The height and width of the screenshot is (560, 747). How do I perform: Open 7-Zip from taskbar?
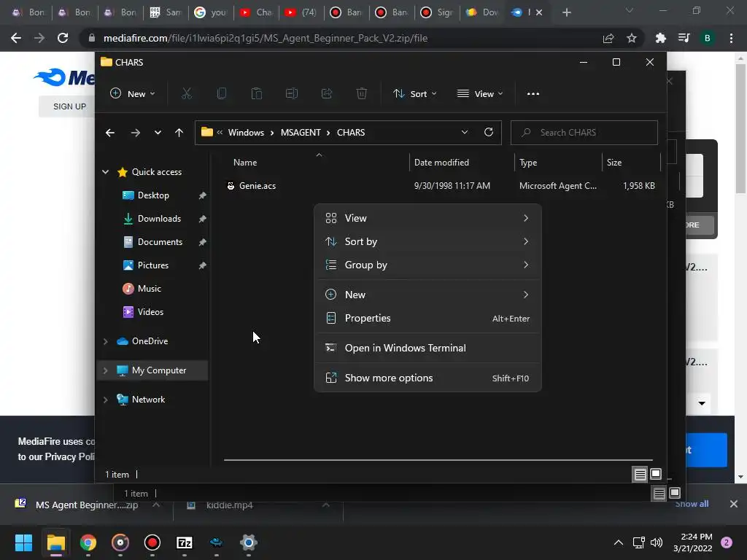185,542
